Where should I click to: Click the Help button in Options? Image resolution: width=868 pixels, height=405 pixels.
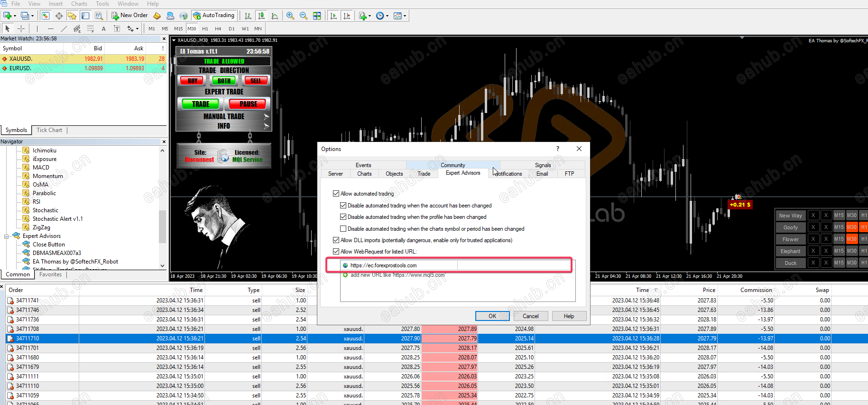(x=569, y=316)
